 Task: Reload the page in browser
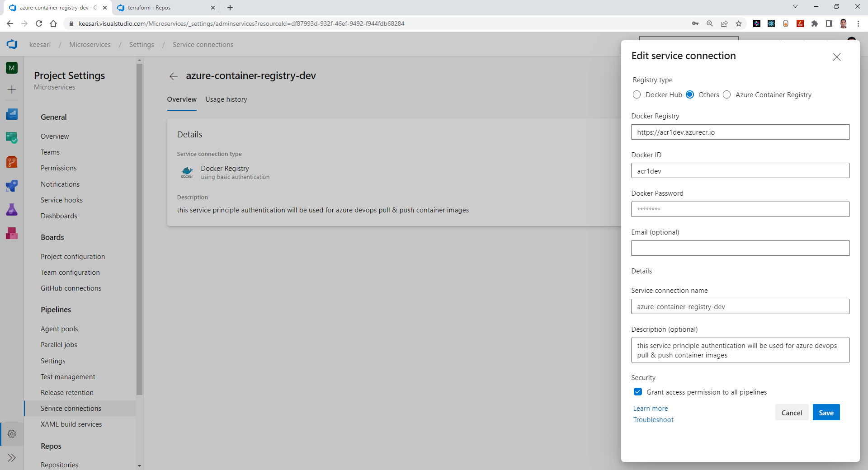39,23
